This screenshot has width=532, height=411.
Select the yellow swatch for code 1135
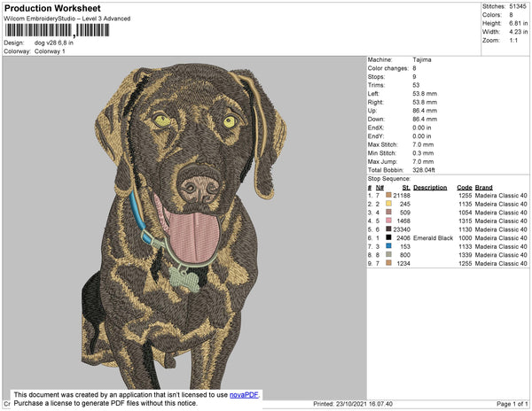388,205
